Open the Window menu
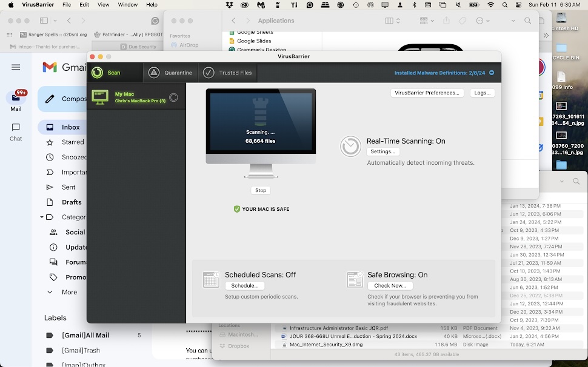 [128, 4]
